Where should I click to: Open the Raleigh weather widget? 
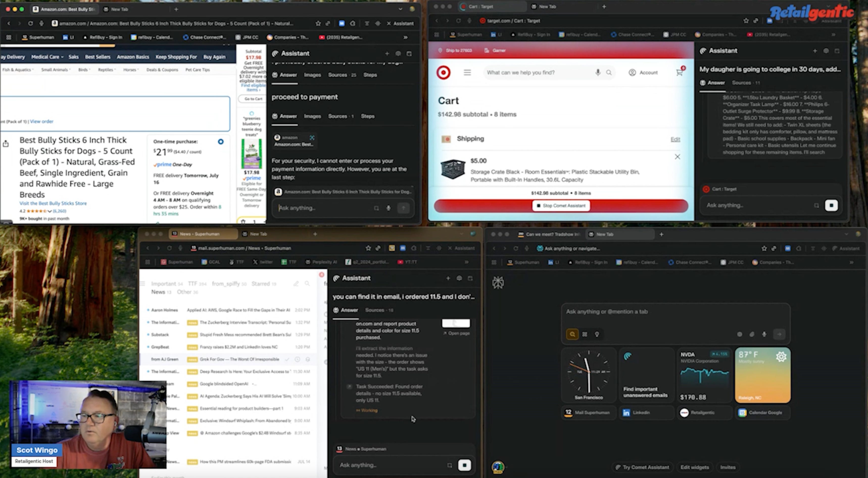[763, 375]
